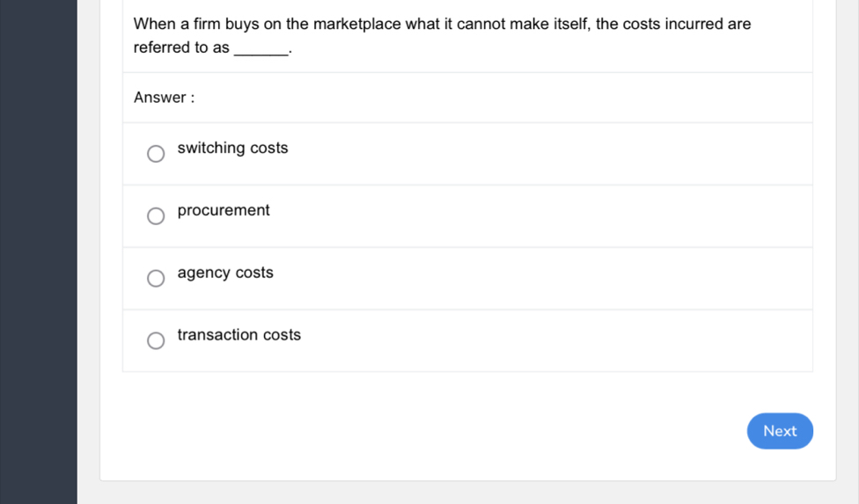859x504 pixels.
Task: Click empty space in agency costs row
Action: [x=546, y=279]
